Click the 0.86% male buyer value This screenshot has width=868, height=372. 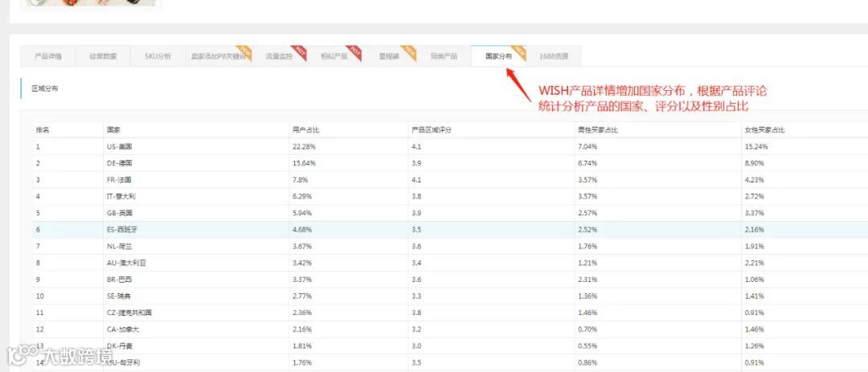588,362
